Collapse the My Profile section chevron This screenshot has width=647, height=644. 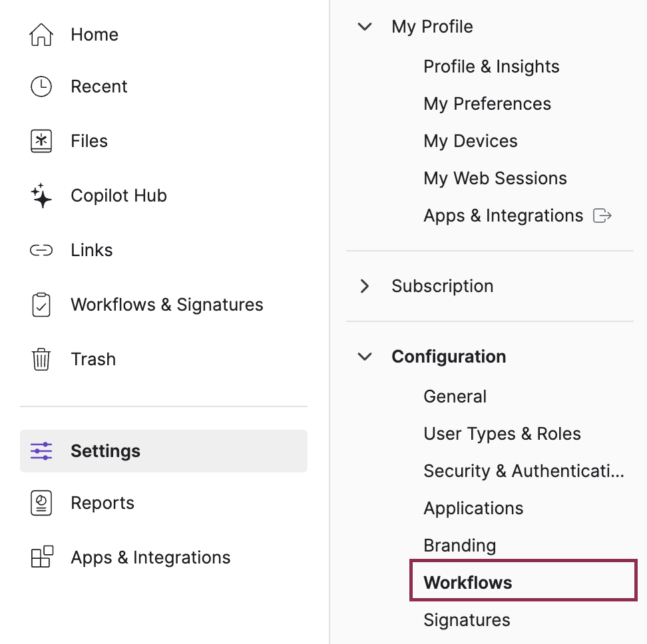(365, 27)
